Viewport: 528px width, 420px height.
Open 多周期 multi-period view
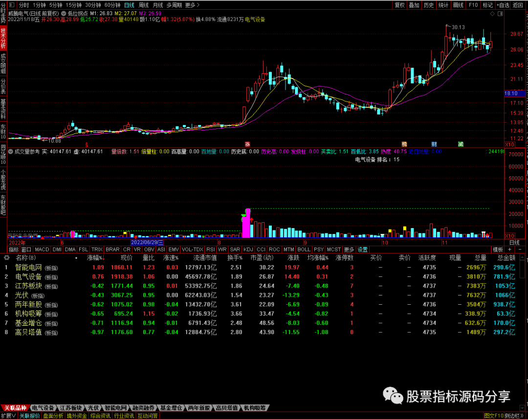[174, 5]
